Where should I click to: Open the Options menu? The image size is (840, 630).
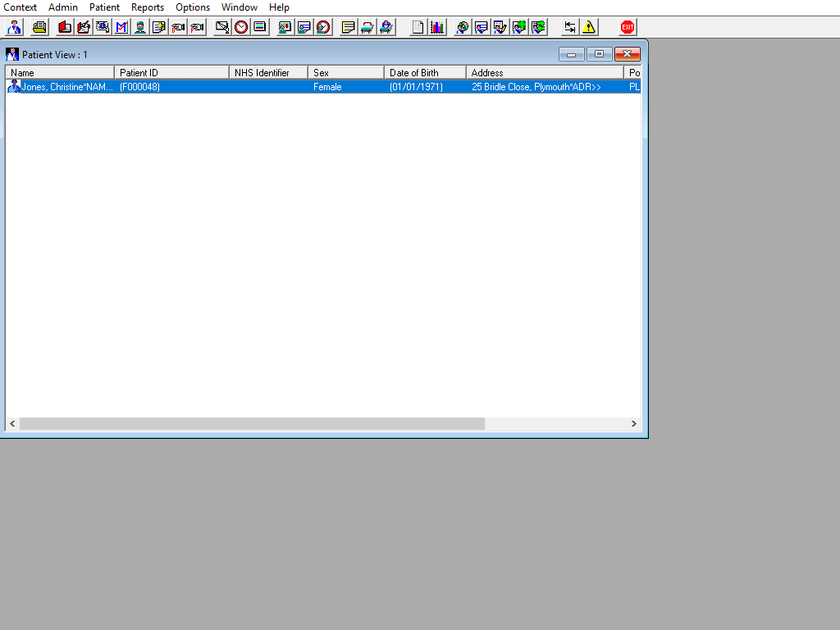click(x=192, y=7)
